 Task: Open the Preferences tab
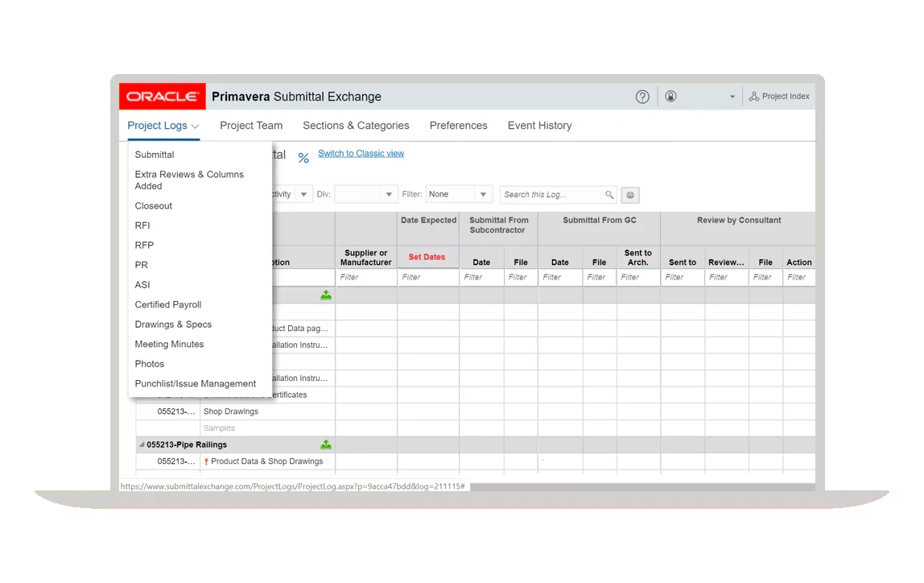[x=458, y=126]
